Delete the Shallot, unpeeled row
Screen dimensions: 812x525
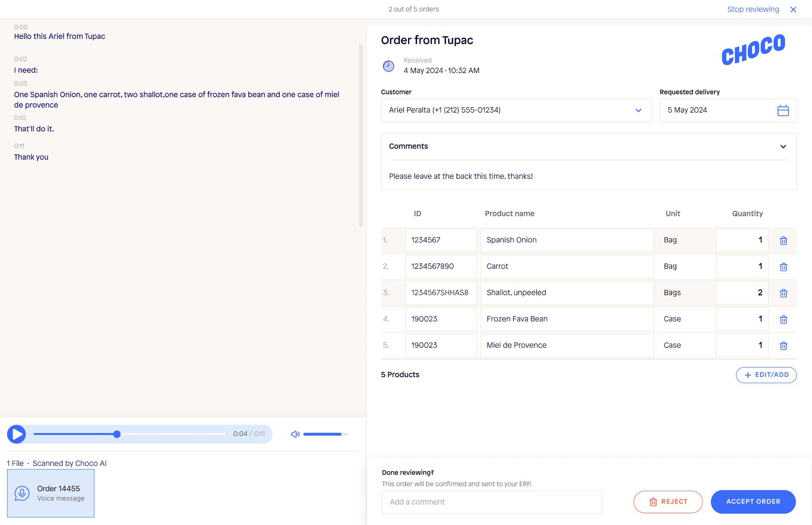click(783, 293)
